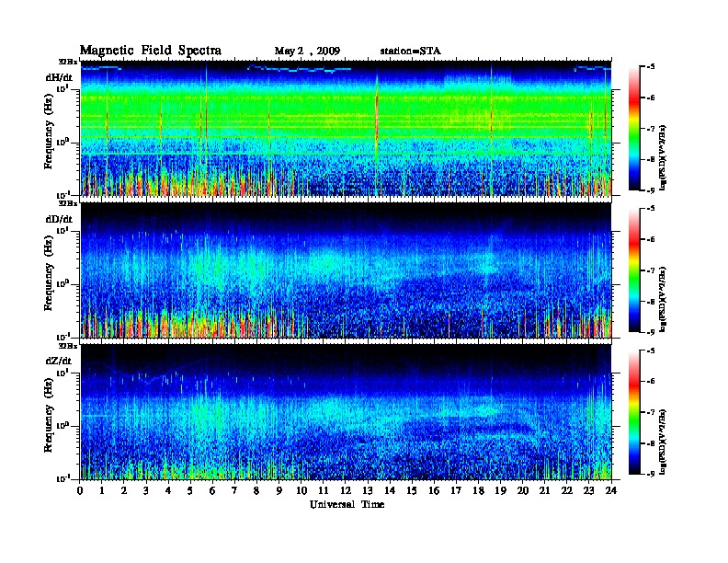
Task: Select the dD/dt color scale bar
Action: click(x=634, y=270)
